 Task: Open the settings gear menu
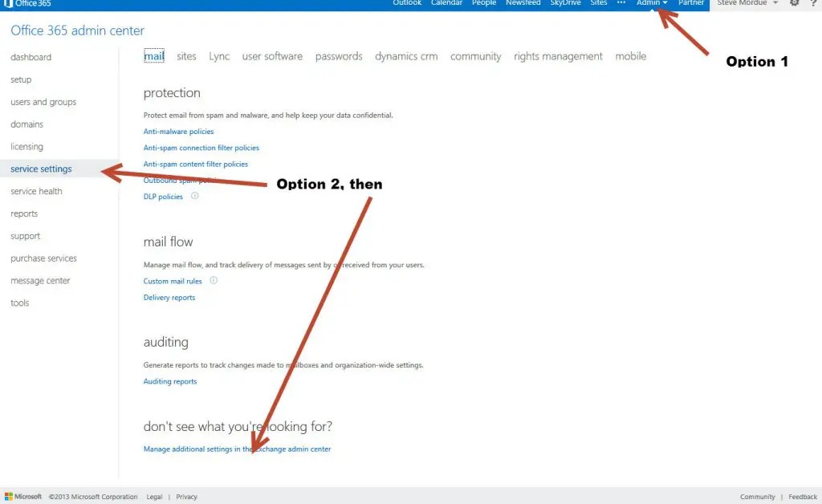pyautogui.click(x=795, y=3)
